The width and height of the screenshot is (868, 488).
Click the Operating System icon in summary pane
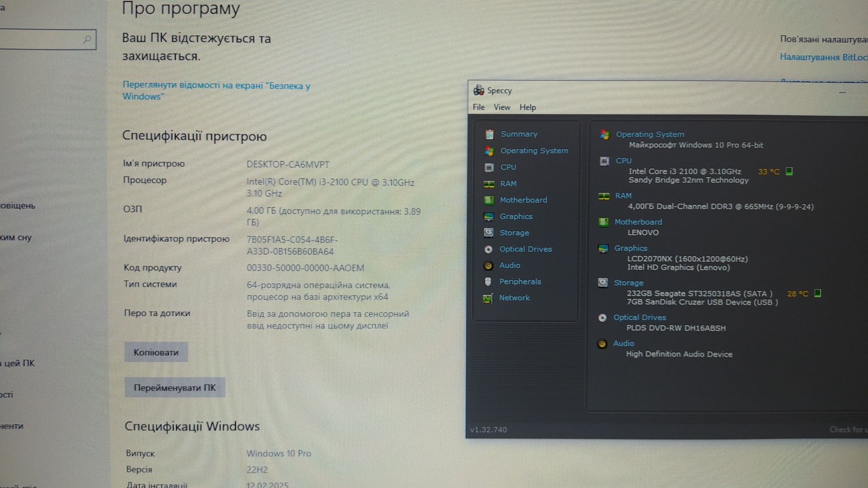pos(605,135)
